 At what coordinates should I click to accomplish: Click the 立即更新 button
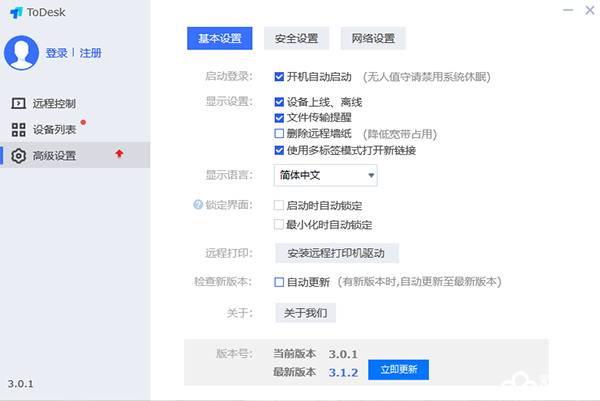[x=398, y=370]
